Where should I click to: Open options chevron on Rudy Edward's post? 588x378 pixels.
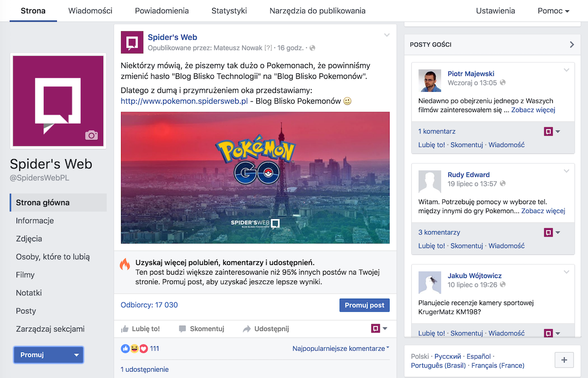(566, 171)
